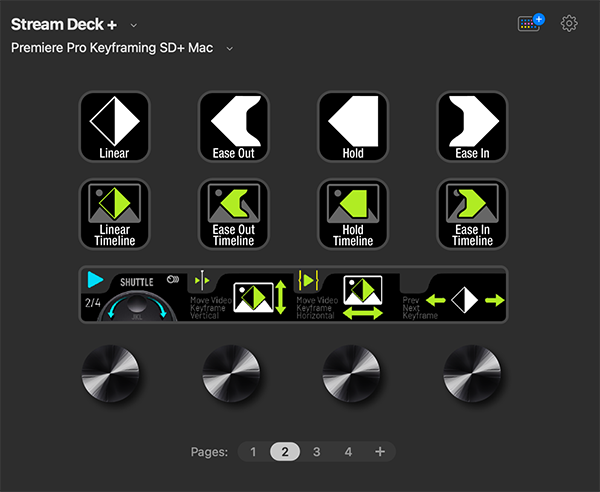
Task: Select the Ease In Timeline key
Action: (x=472, y=214)
